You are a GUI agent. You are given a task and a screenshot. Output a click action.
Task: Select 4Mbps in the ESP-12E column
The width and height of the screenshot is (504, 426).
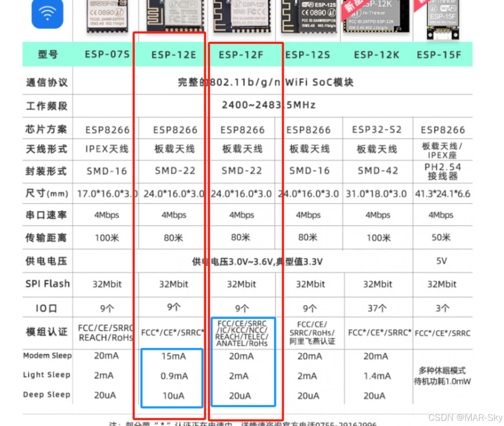tap(173, 215)
